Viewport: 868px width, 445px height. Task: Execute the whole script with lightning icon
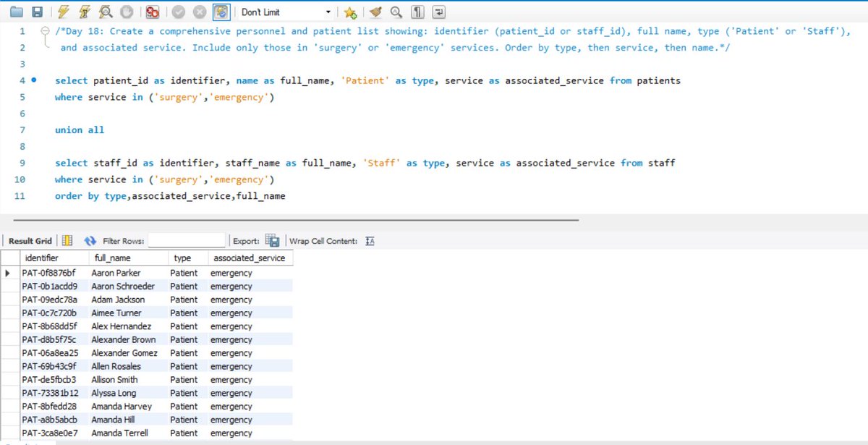[x=64, y=12]
